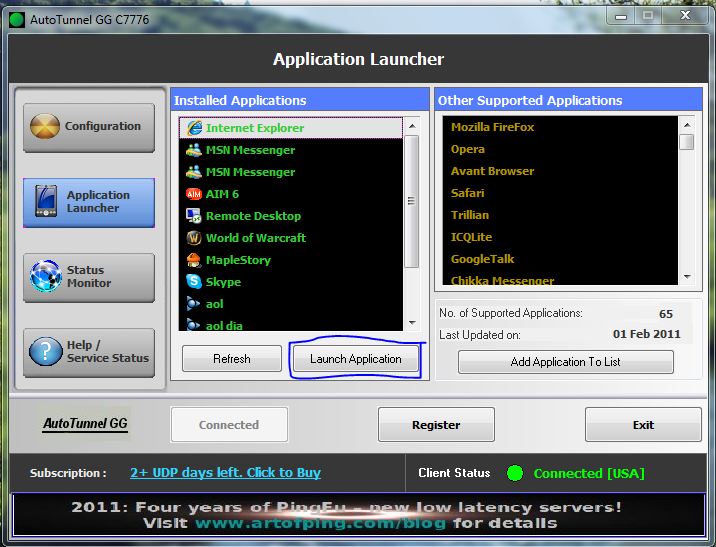Click the Installed Applications header
Image resolution: width=716 pixels, height=547 pixels.
point(300,100)
